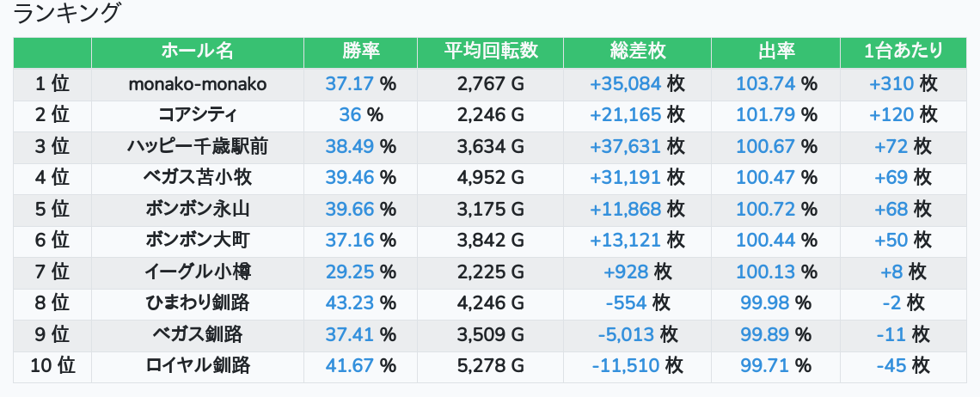Open the ロイヤル釧路 hall name

tap(197, 366)
